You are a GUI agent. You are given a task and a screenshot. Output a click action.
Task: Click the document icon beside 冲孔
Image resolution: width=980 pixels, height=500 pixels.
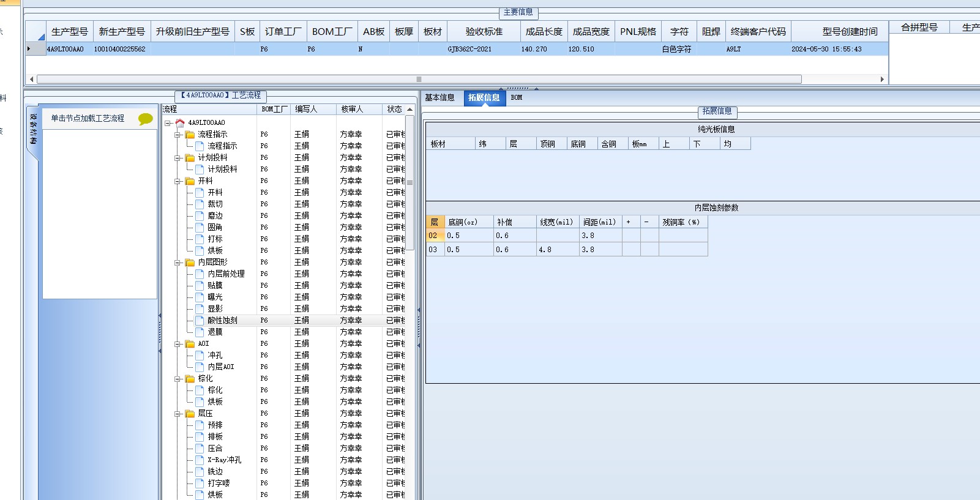click(200, 355)
